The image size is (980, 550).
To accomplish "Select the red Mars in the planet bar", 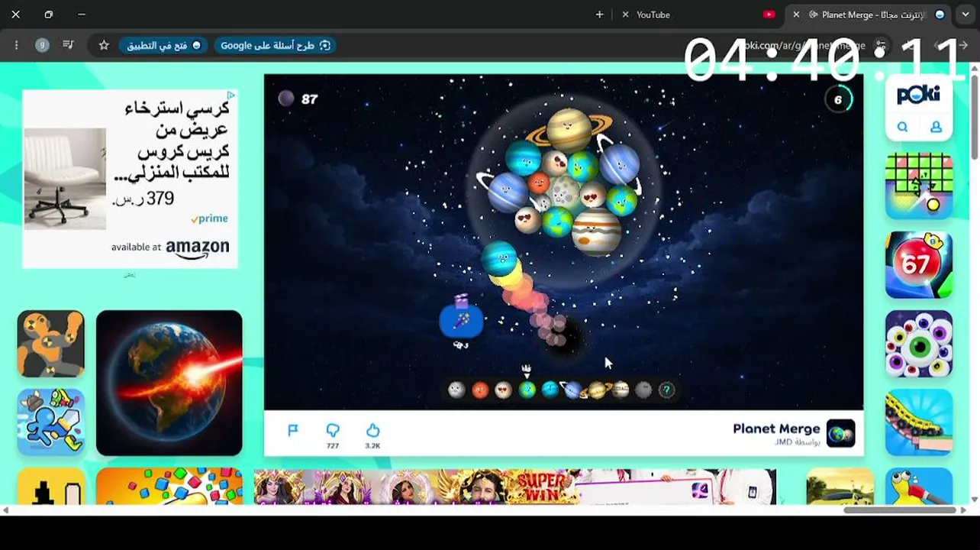I will 480,390.
